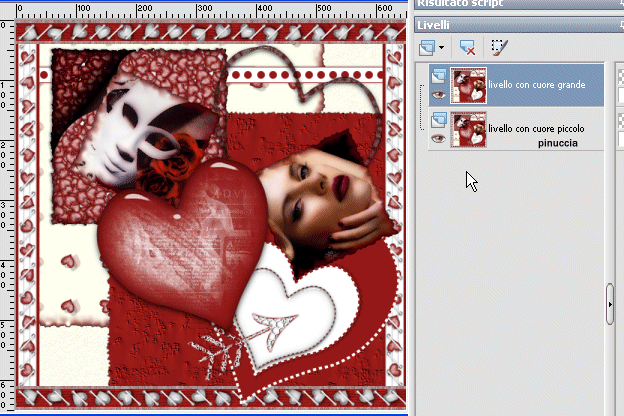Click the 'Risultato script' palette title
This screenshot has height=416, width=624.
[460, 4]
